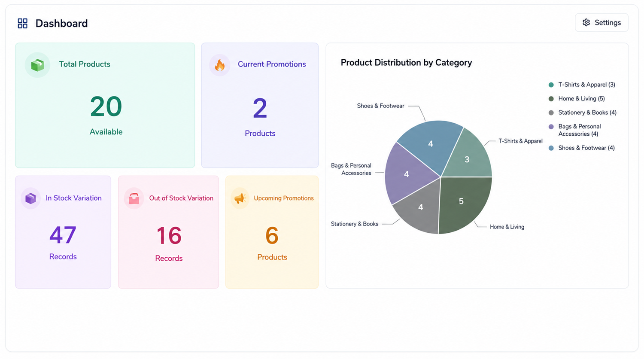Viewport: 644px width, 359px height.
Task: Click the number 6 upcoming promotions
Action: 272,236
